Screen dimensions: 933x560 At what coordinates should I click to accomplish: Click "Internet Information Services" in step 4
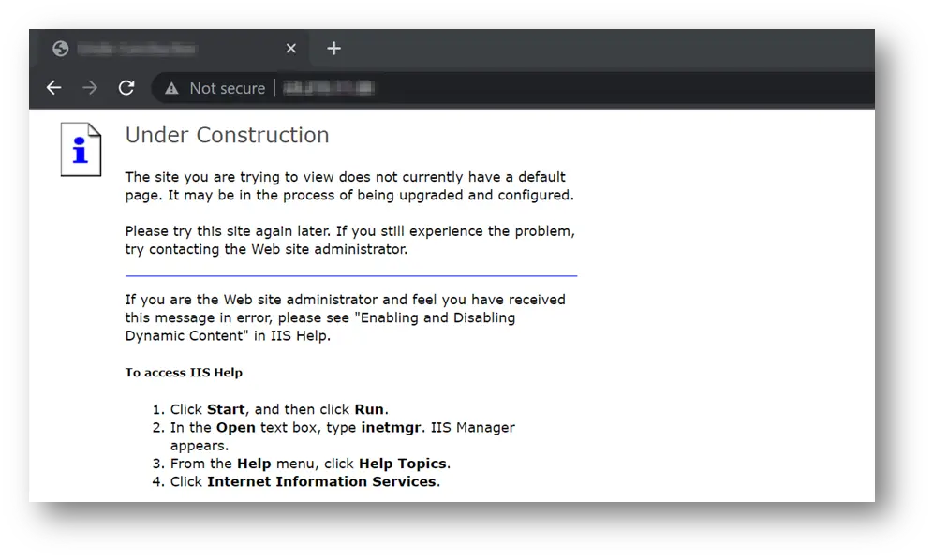[321, 481]
